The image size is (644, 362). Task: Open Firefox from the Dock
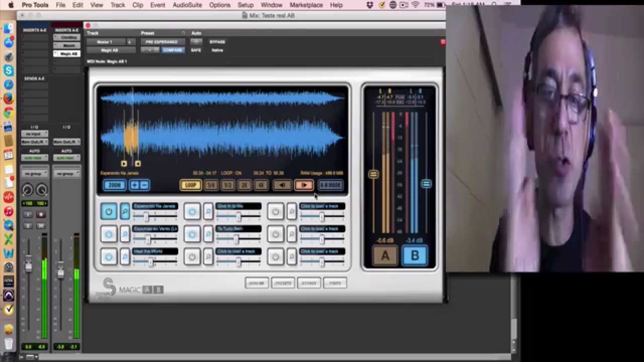9,99
